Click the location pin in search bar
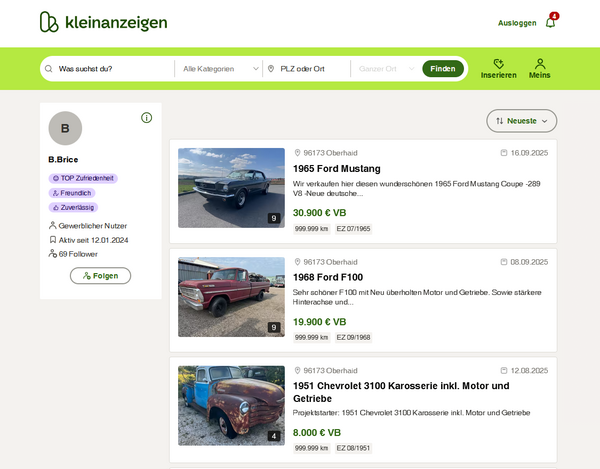This screenshot has height=469, width=600. tap(270, 69)
